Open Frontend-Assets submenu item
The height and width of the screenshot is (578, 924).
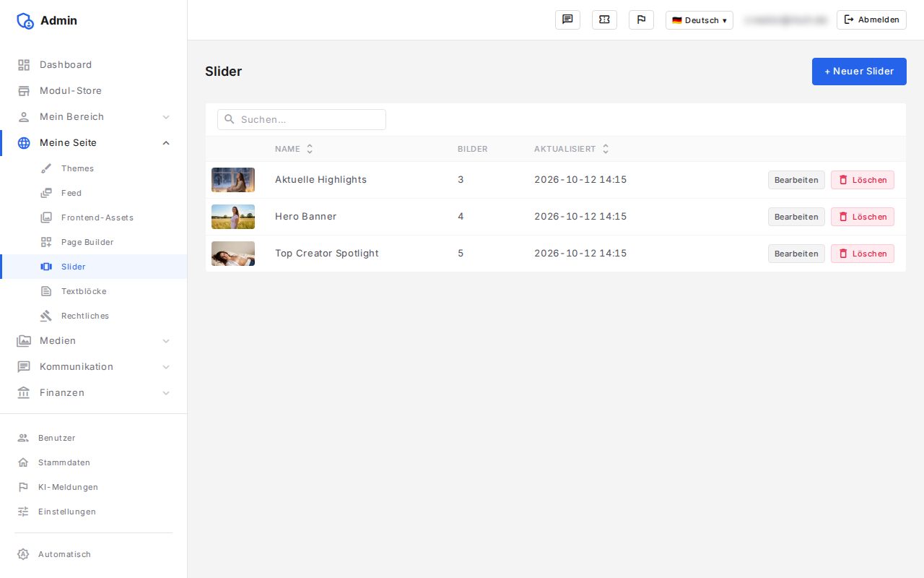coord(94,217)
